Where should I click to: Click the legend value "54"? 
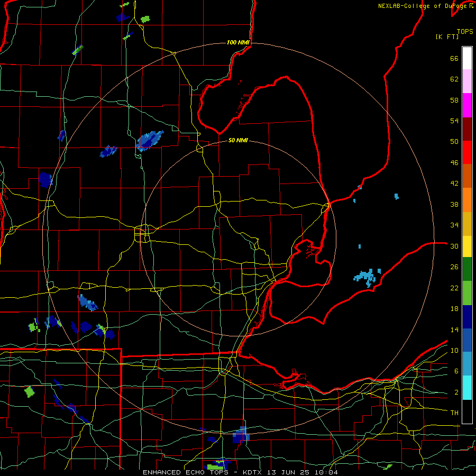pos(454,121)
